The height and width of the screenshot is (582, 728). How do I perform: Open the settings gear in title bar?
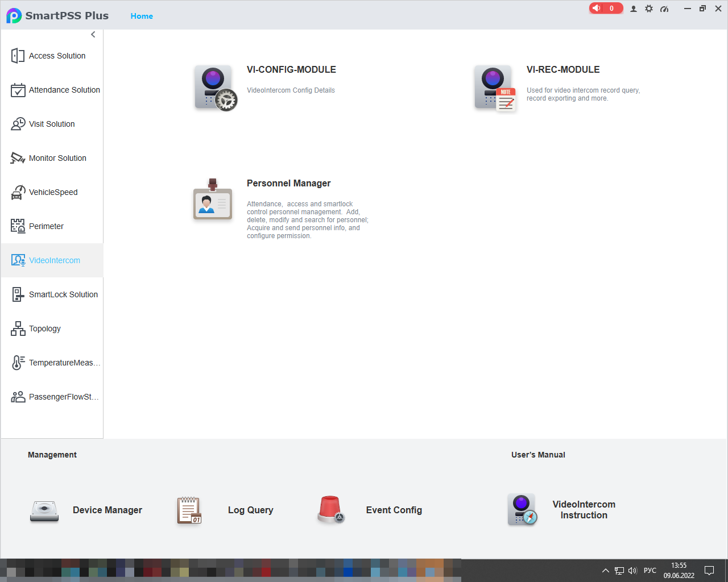click(x=649, y=9)
